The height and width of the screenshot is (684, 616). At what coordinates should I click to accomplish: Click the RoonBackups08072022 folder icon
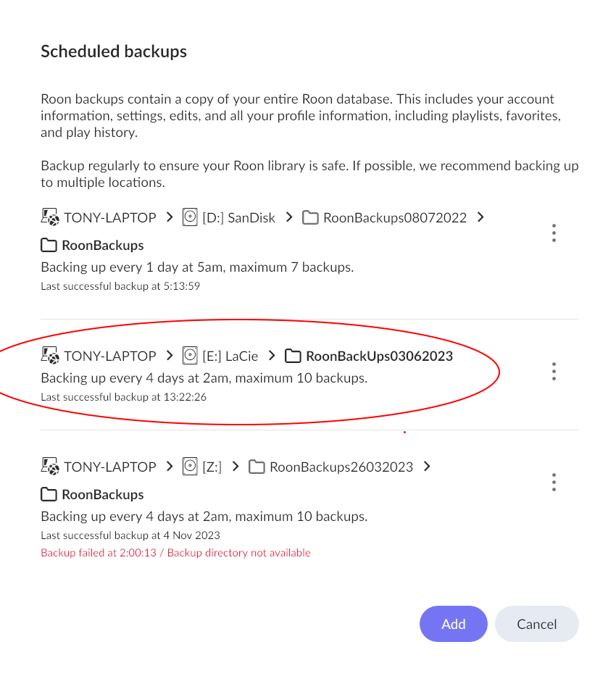pos(310,217)
